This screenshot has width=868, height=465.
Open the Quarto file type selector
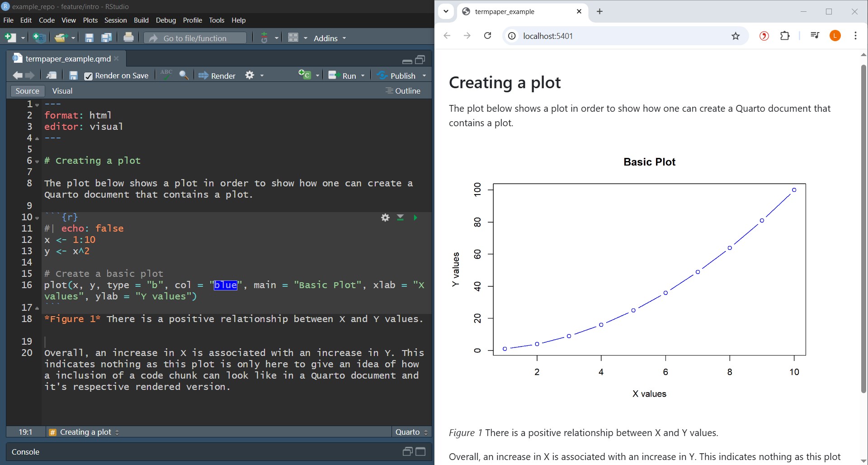411,432
